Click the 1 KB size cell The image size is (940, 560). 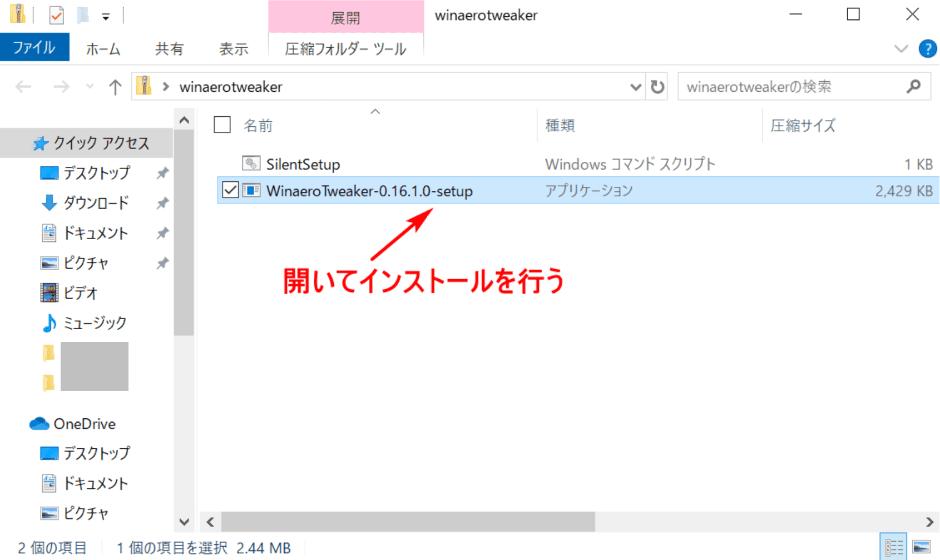click(x=918, y=165)
